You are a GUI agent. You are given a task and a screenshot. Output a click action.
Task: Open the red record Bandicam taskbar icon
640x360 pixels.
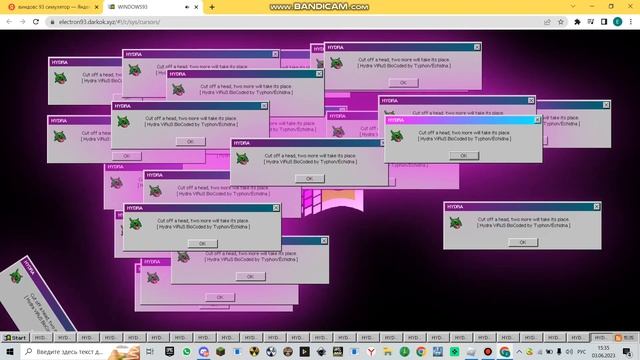(487, 351)
